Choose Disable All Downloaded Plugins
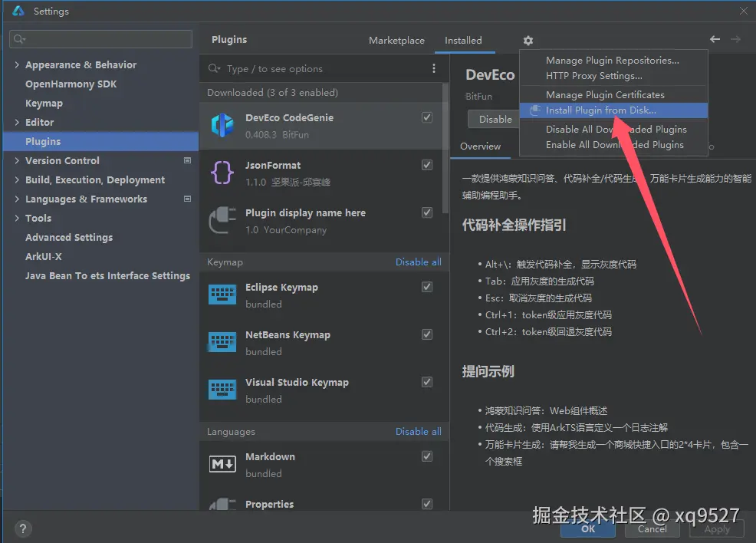Screen dimensions: 756x543 [613, 130]
